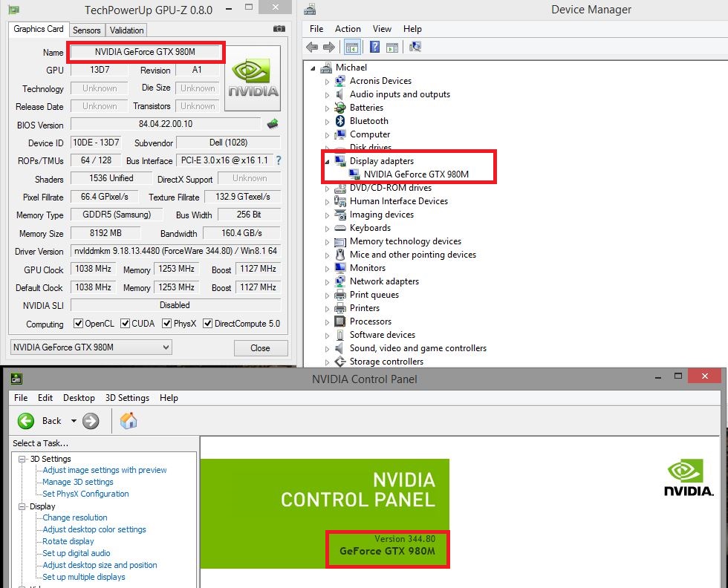
Task: Open Change resolution link
Action: [75, 517]
